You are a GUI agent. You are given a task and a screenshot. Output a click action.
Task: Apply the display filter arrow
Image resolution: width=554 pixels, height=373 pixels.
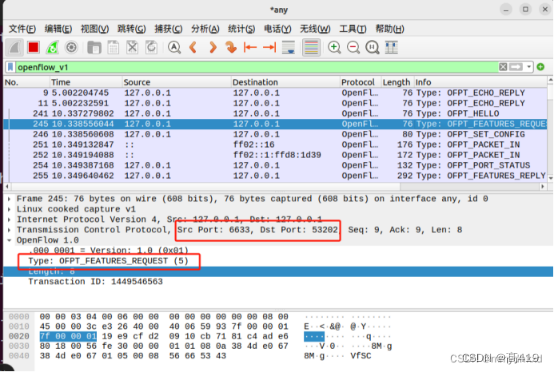pyautogui.click(x=516, y=67)
